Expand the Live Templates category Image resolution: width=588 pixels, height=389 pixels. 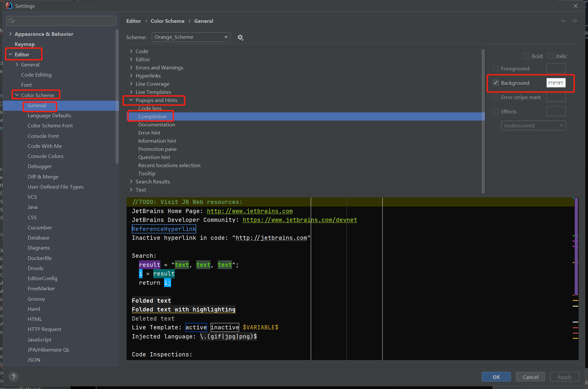coord(131,92)
